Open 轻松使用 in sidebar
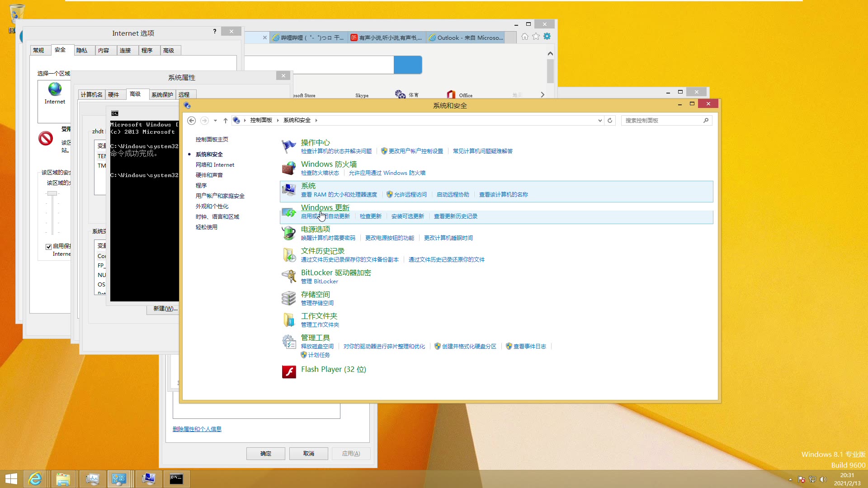 207,227
